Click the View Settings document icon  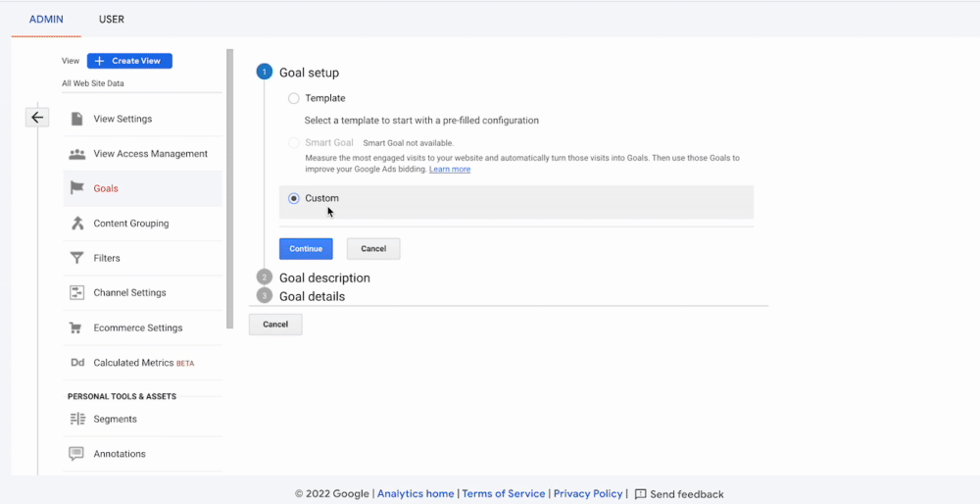click(76, 119)
